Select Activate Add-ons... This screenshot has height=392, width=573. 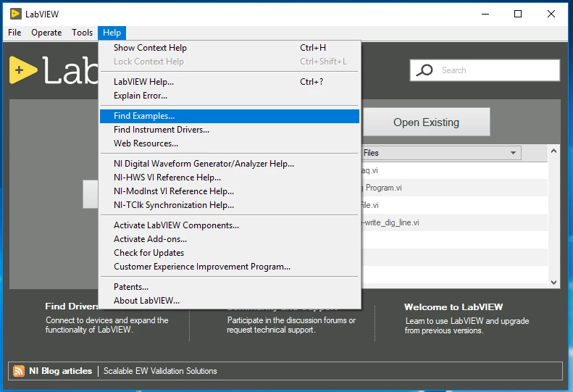coord(230,239)
